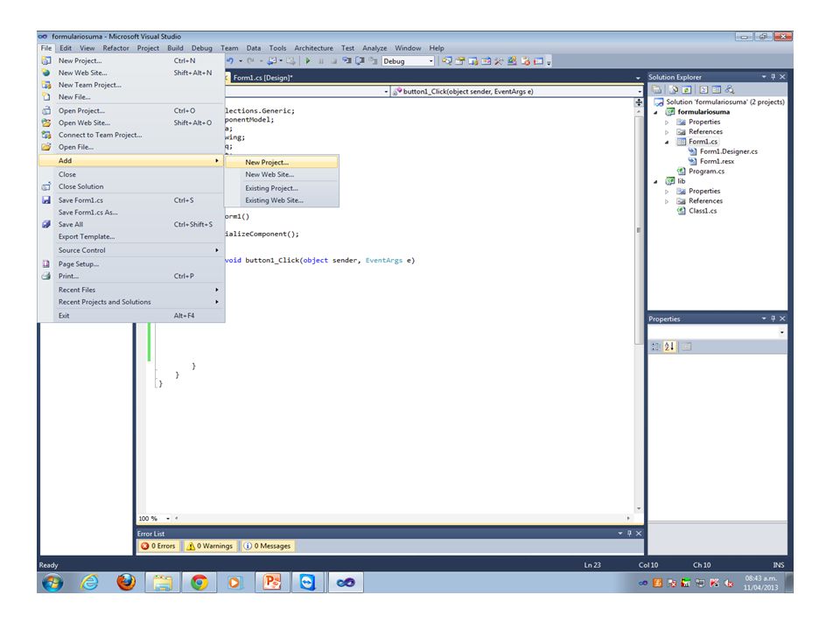Collapse the formulariosuma project node
The image size is (840, 630).
[655, 113]
